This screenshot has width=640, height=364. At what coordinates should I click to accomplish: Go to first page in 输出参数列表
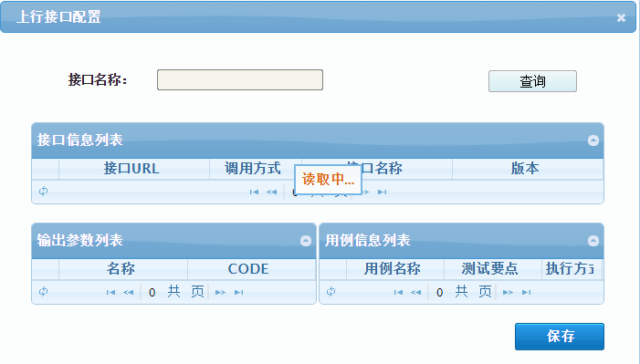(110, 292)
